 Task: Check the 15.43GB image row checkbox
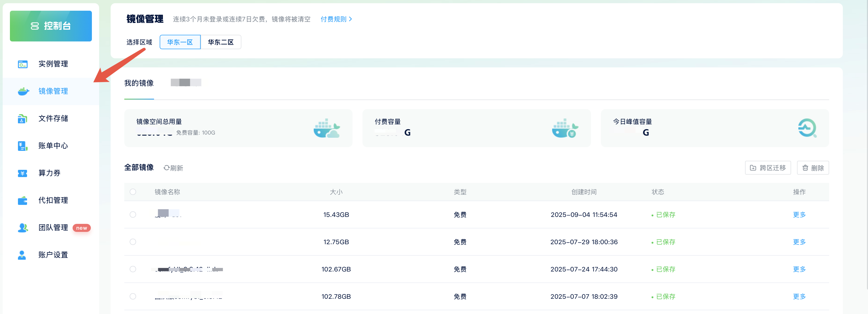[133, 215]
